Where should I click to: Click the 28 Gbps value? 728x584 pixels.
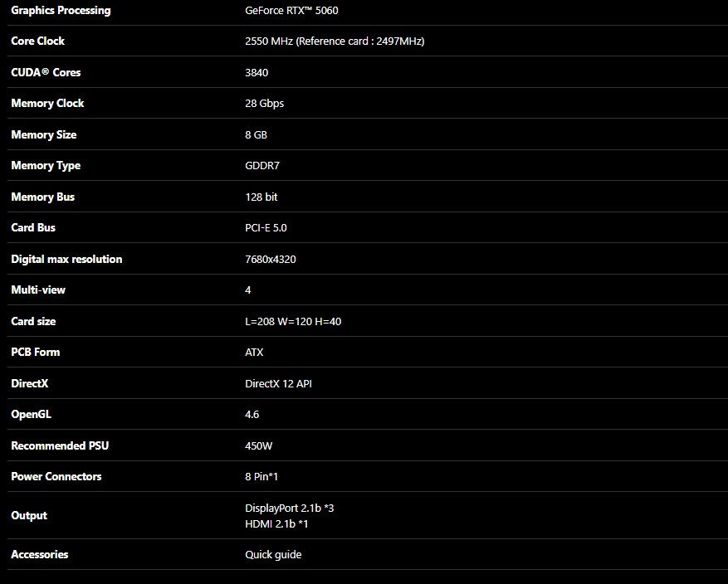[x=265, y=103]
